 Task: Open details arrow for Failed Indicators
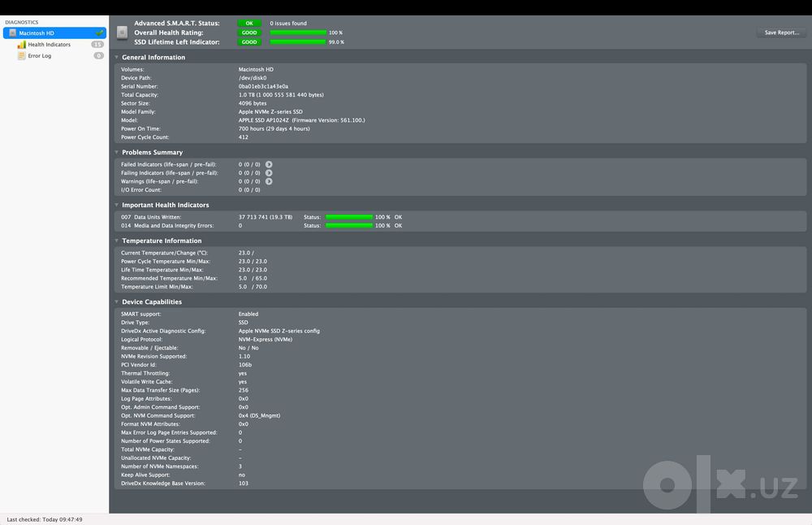click(269, 164)
